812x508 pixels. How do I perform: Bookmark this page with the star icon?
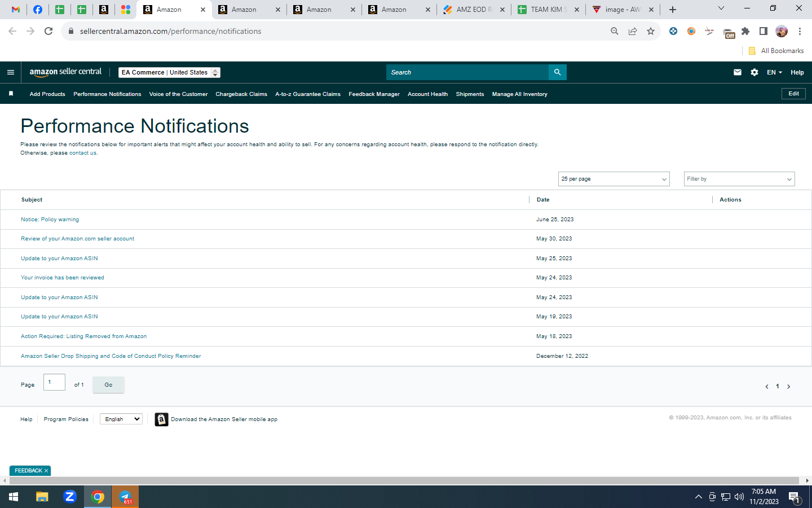651,31
